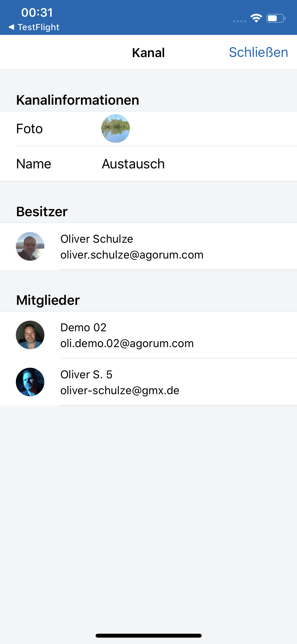This screenshot has height=644, width=297.
Task: Tap the Schließen button
Action: (x=258, y=52)
